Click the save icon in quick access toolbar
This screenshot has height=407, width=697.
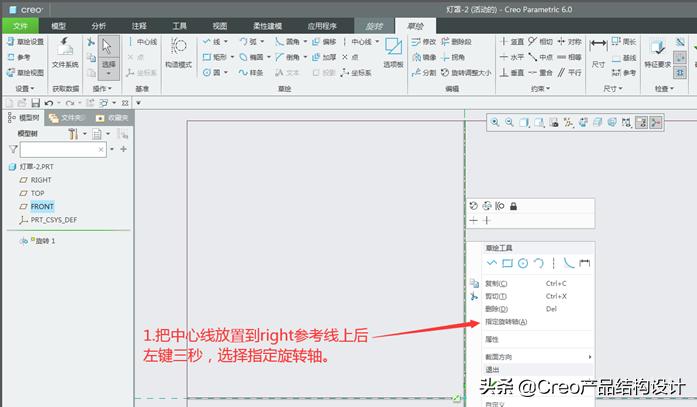click(x=36, y=103)
